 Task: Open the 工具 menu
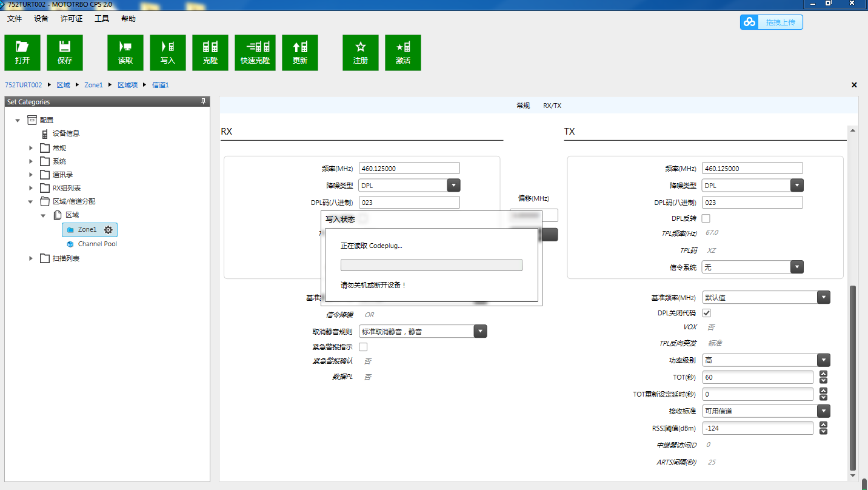tap(102, 19)
